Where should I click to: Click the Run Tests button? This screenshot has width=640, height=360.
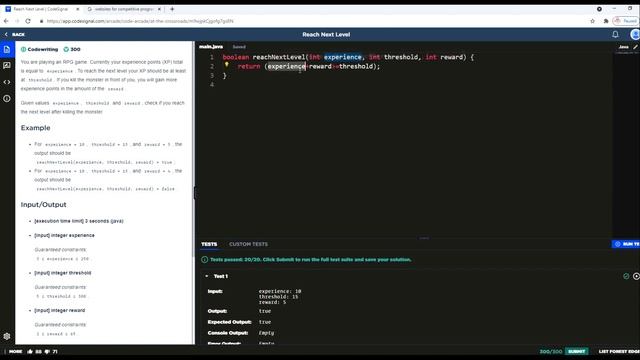point(626,244)
